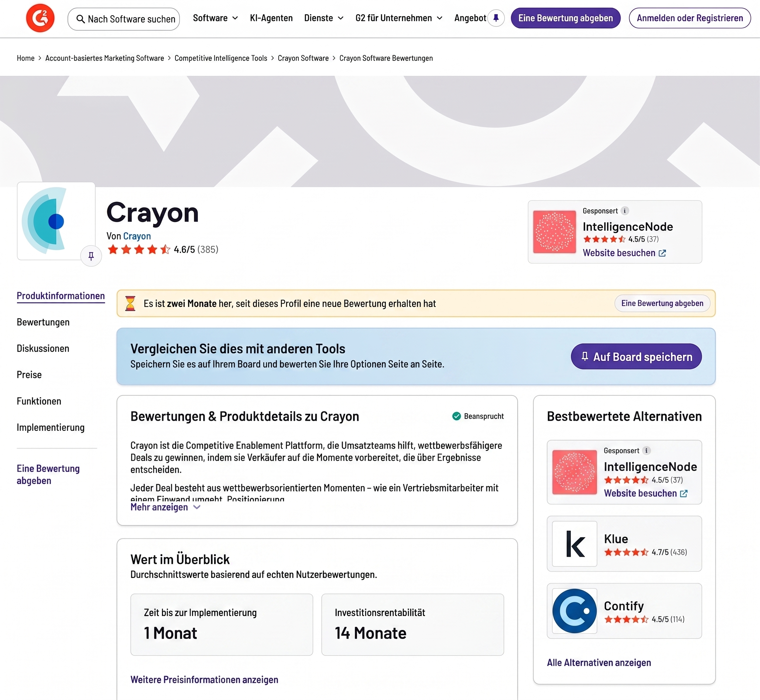Click Crayon Software Bewertungen breadcrumb text
The image size is (760, 700).
pyautogui.click(x=386, y=58)
